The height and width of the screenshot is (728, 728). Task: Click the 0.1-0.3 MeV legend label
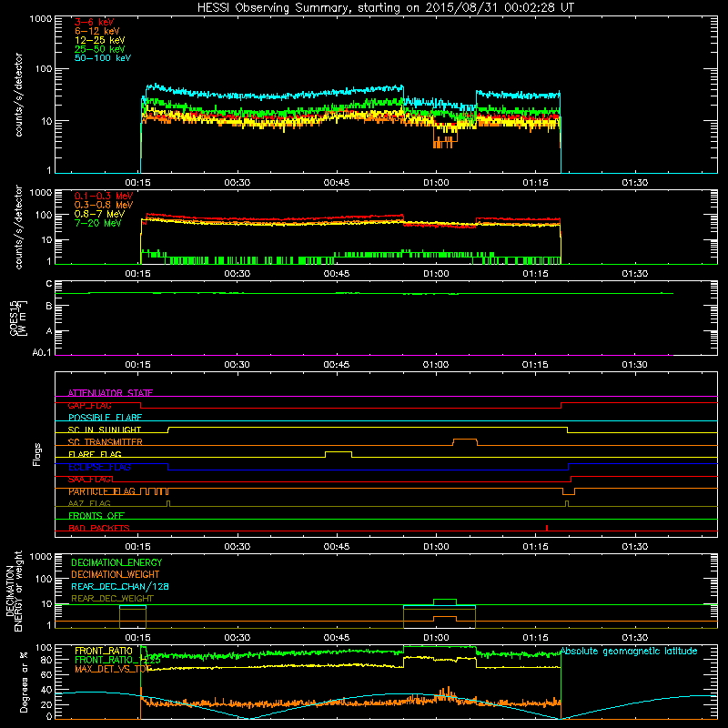104,196
